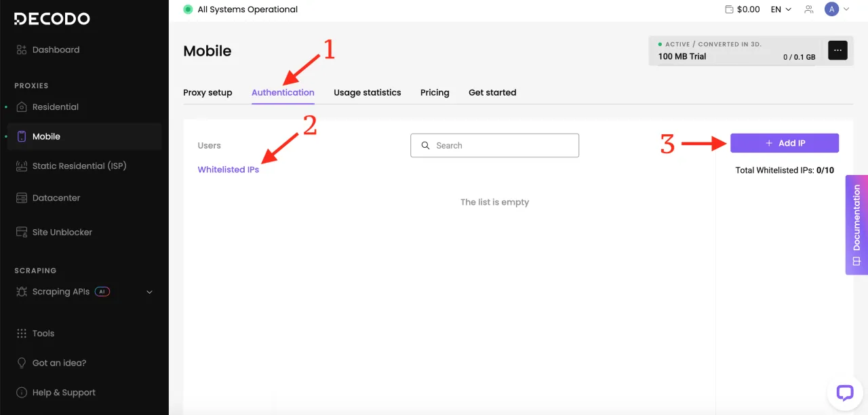Click the Got an idea? lightbulb item
The width and height of the screenshot is (868, 415).
tap(59, 363)
